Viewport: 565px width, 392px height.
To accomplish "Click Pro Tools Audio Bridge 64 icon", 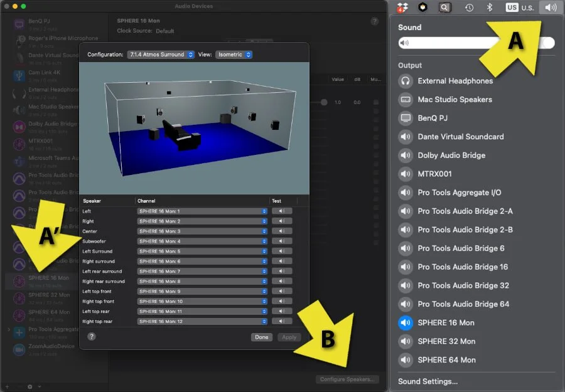I will tap(406, 304).
